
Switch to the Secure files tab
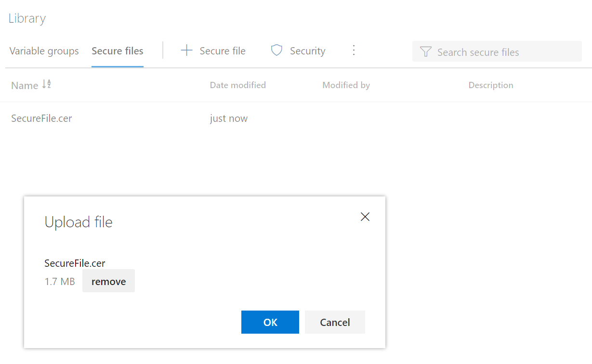tap(117, 51)
